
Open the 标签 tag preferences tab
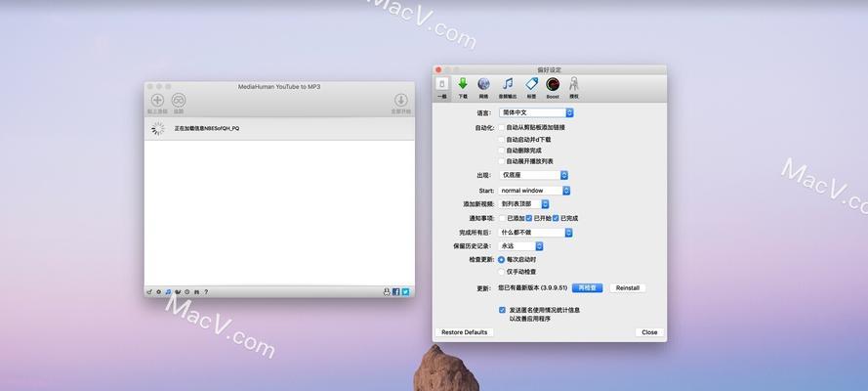click(531, 88)
